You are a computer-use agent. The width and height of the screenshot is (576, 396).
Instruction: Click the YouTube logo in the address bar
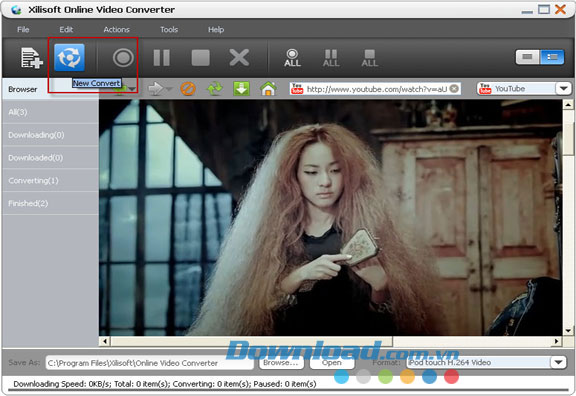pyautogui.click(x=297, y=89)
